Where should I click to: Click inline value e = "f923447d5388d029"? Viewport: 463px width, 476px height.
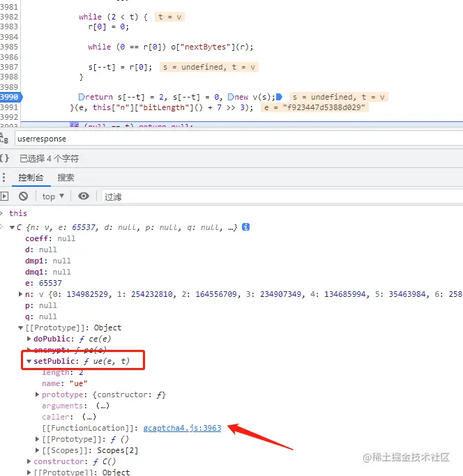[x=314, y=107]
